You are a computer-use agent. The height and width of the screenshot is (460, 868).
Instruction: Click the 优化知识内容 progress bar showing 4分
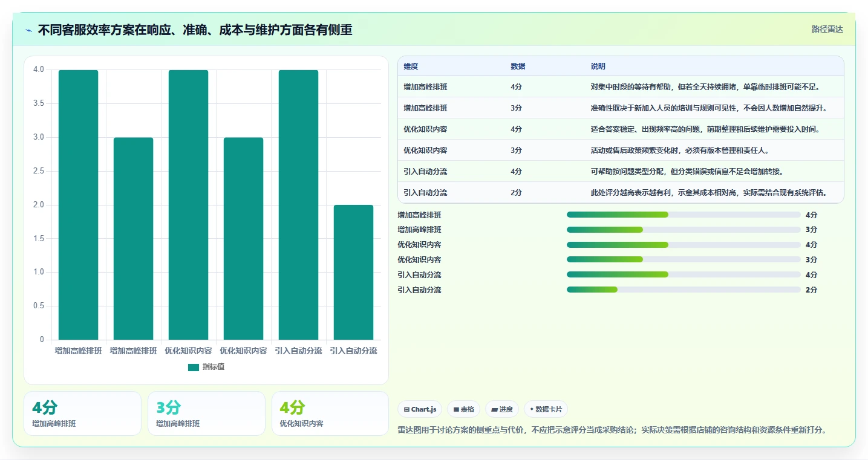684,245
